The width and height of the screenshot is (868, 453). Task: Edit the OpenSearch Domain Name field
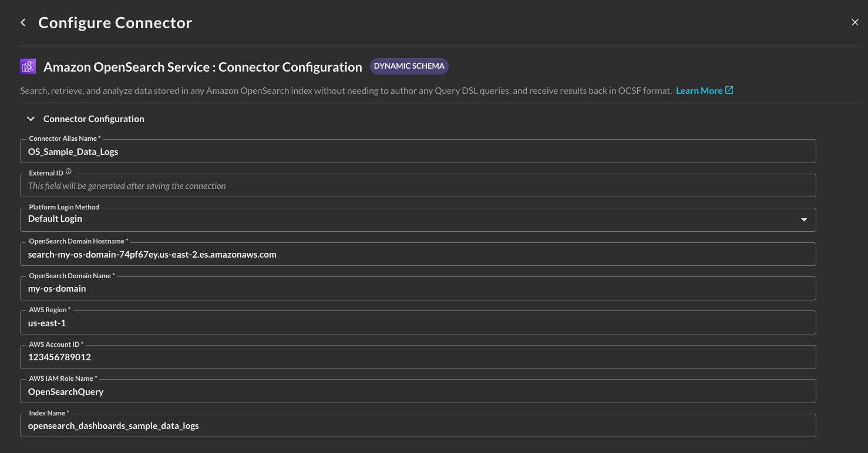418,288
